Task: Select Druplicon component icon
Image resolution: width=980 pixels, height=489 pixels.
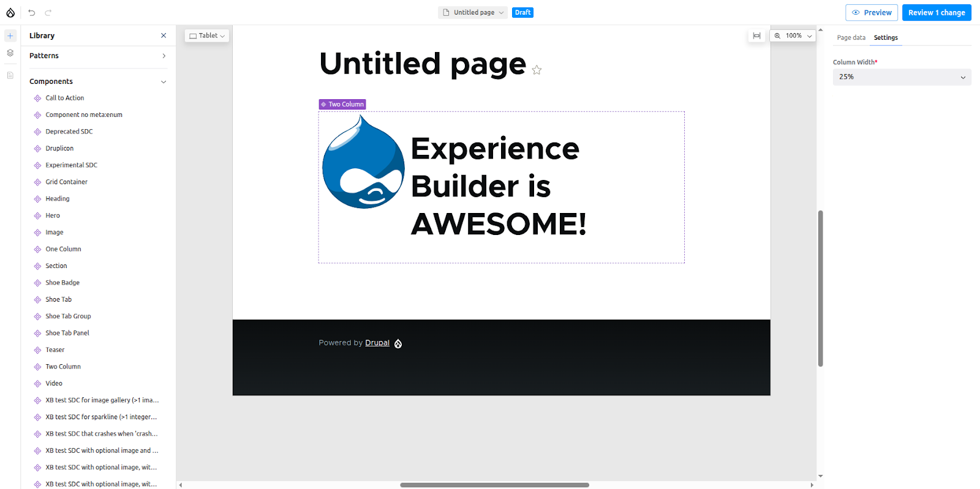Action: pos(37,149)
